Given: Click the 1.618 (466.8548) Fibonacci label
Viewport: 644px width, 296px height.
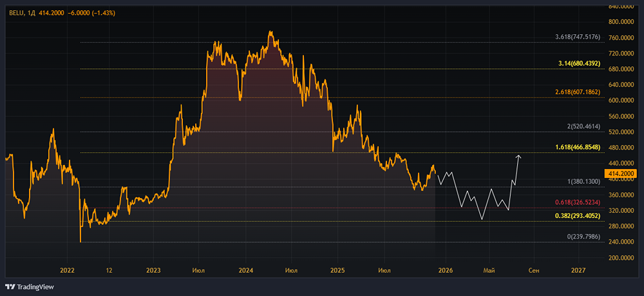Looking at the screenshot, I should (578, 147).
